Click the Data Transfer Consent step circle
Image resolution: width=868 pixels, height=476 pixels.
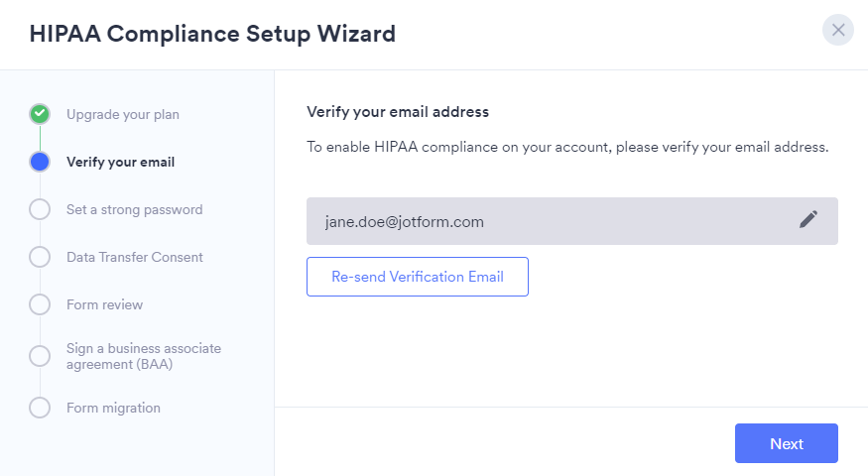point(40,257)
